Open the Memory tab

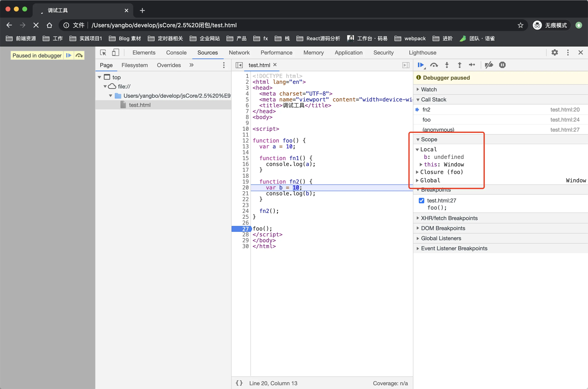click(313, 53)
